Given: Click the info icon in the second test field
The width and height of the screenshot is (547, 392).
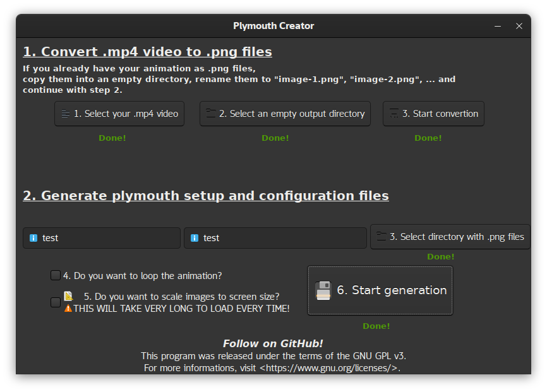Looking at the screenshot, I should coord(194,238).
